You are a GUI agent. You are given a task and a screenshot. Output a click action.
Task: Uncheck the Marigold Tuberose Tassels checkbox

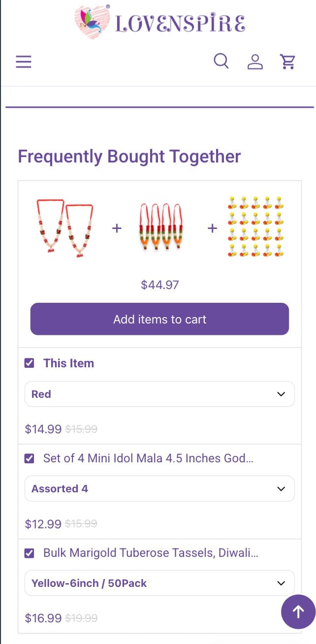click(x=30, y=553)
